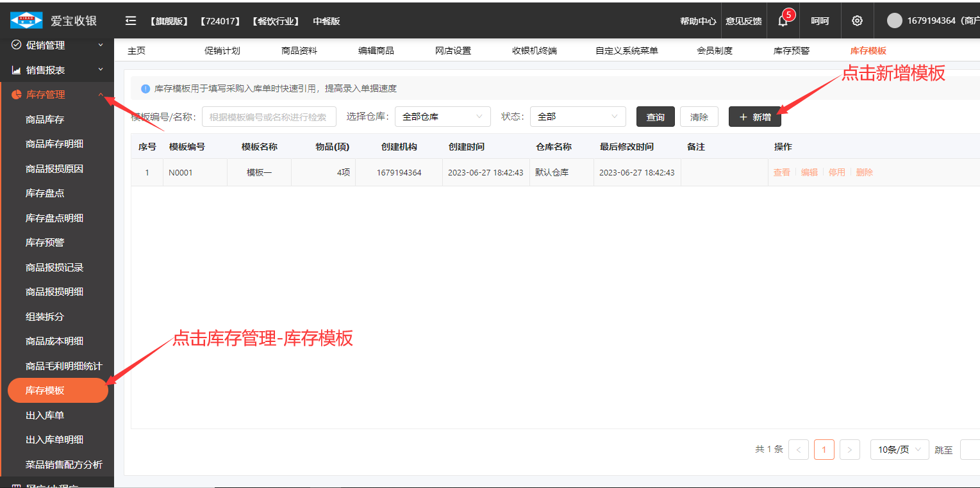
Task: Click the 清除 clear button
Action: pos(699,117)
